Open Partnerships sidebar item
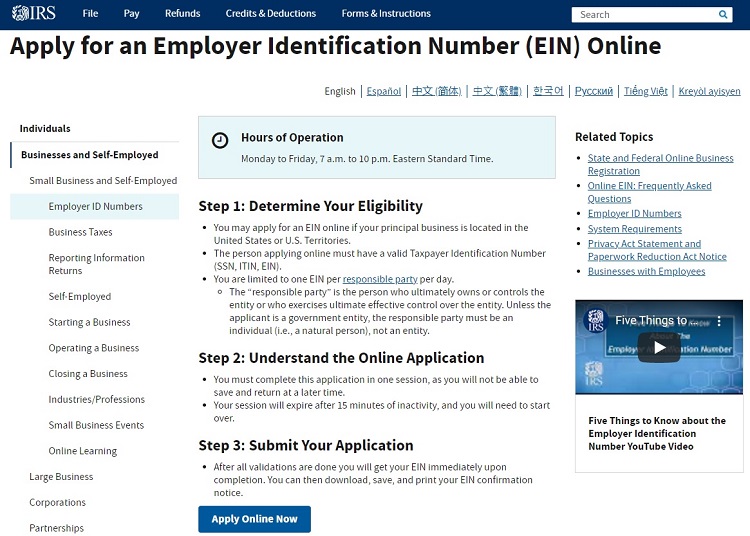The width and height of the screenshot is (750, 536). (x=56, y=528)
